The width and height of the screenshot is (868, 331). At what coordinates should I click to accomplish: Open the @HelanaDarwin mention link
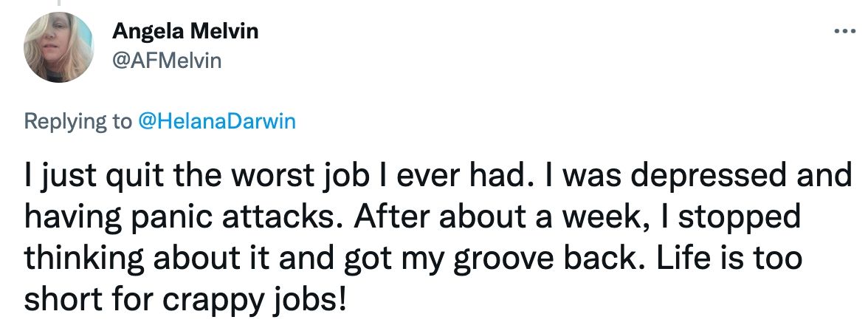click(x=217, y=121)
